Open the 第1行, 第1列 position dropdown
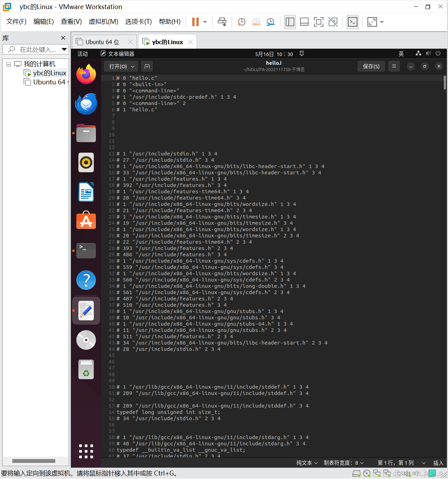This screenshot has width=448, height=479. click(402, 463)
